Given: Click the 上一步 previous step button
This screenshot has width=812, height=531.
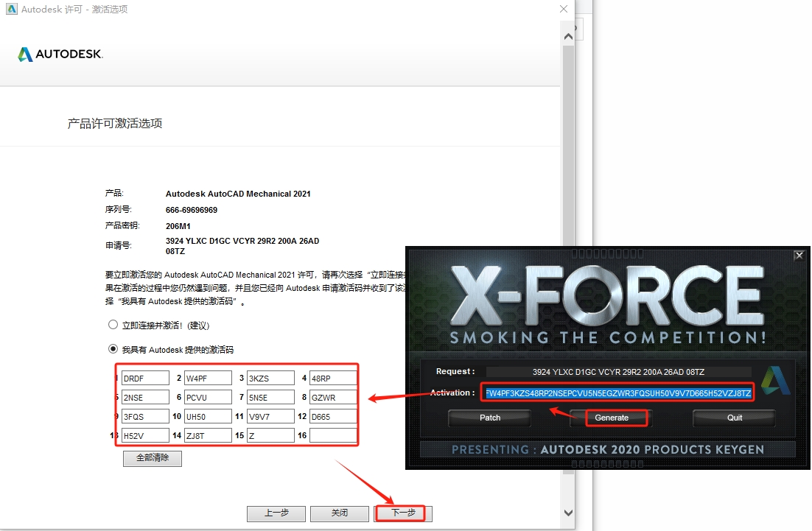Looking at the screenshot, I should (276, 513).
